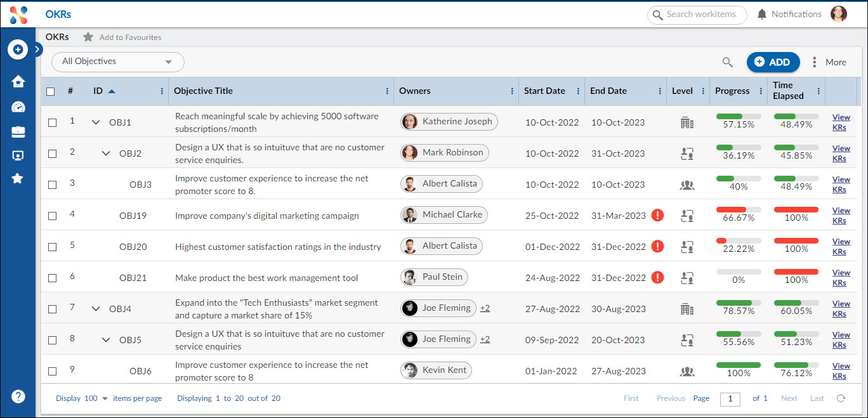Collapse the OBJ4 objective tree row
This screenshot has width=868, height=418.
coord(96,309)
